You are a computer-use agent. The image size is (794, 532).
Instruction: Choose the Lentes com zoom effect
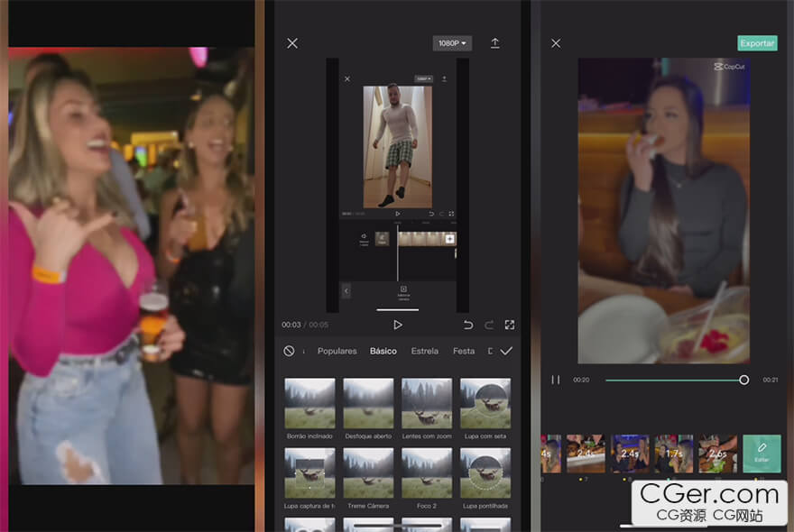pos(427,403)
